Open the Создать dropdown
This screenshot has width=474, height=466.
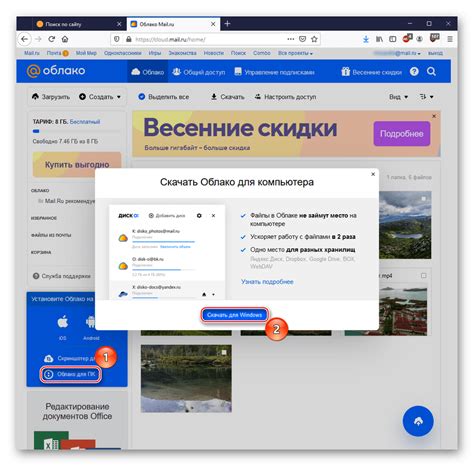click(x=100, y=97)
